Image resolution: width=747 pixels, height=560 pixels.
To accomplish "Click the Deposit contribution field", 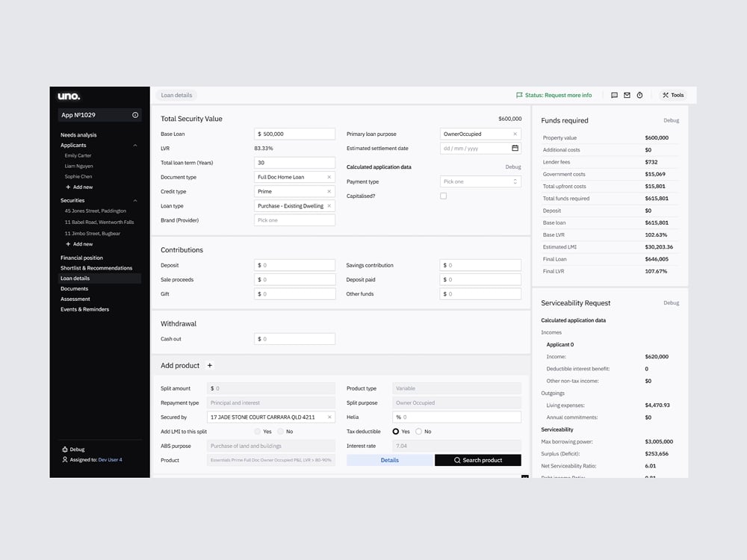I will point(294,265).
